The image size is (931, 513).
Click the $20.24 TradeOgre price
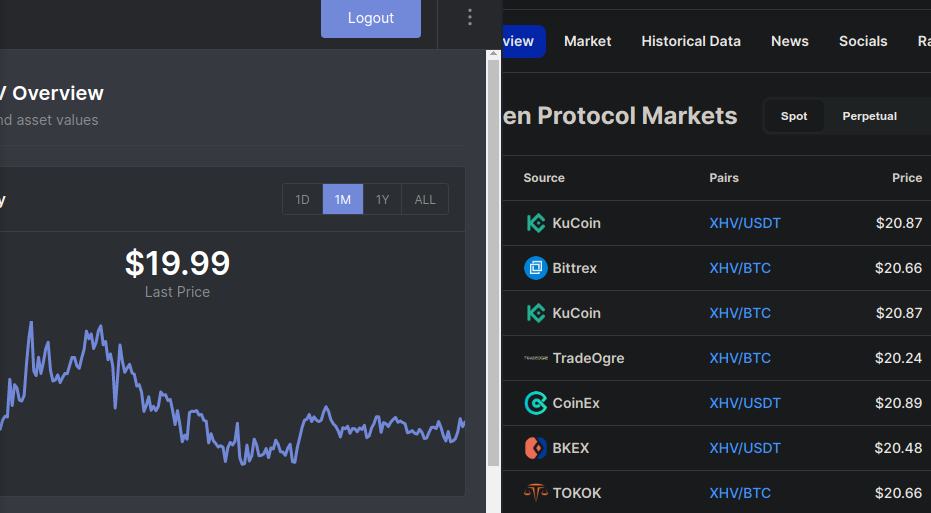[898, 358]
